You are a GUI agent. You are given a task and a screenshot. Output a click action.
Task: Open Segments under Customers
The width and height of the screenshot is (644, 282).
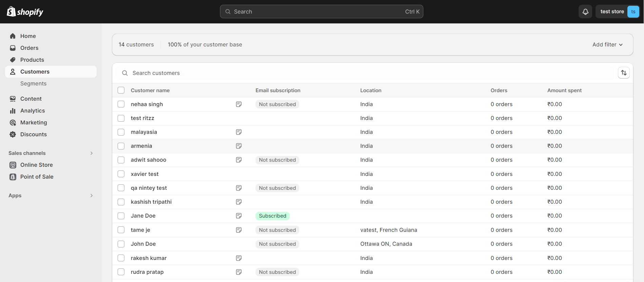[33, 83]
